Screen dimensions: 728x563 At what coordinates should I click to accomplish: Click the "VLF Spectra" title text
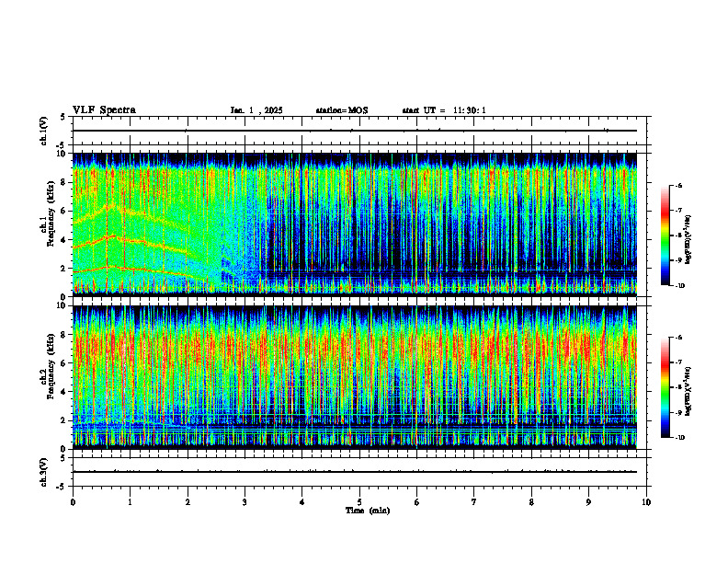click(104, 110)
